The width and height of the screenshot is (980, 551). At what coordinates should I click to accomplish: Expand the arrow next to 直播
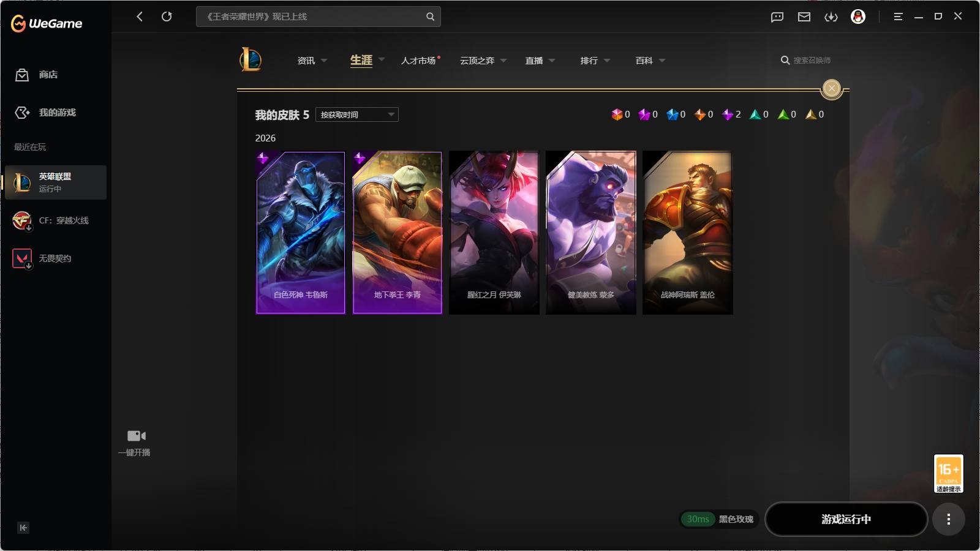pyautogui.click(x=552, y=61)
